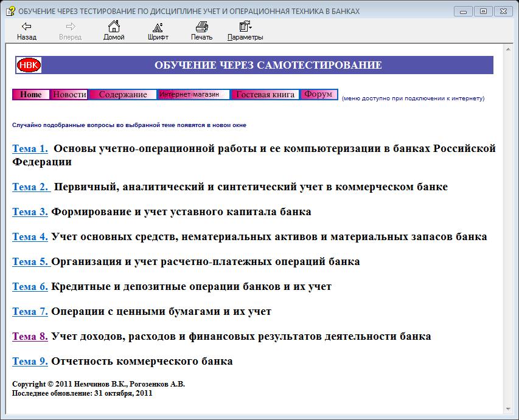Open the Home menu tab

point(31,95)
